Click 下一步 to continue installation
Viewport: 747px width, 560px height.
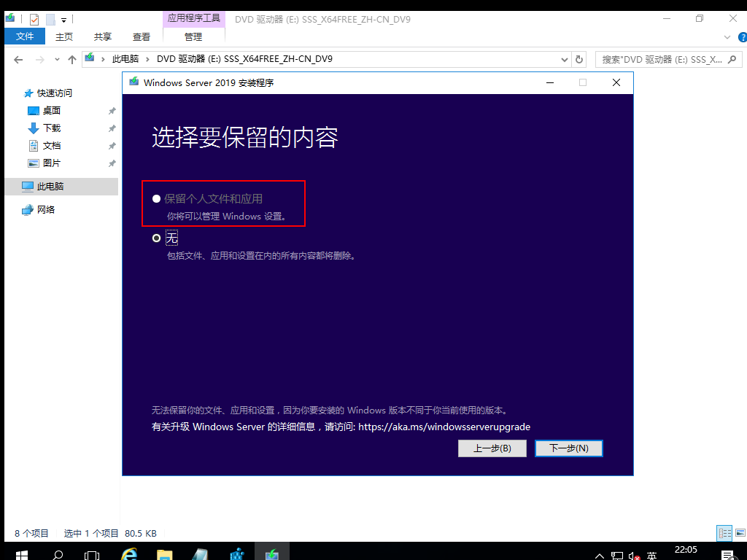click(x=569, y=448)
